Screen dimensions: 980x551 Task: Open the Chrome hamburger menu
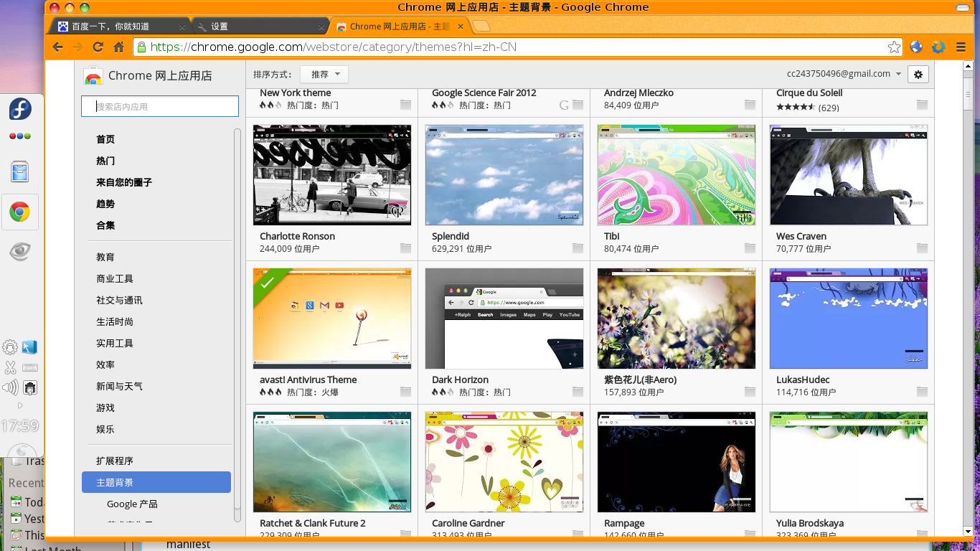point(961,47)
